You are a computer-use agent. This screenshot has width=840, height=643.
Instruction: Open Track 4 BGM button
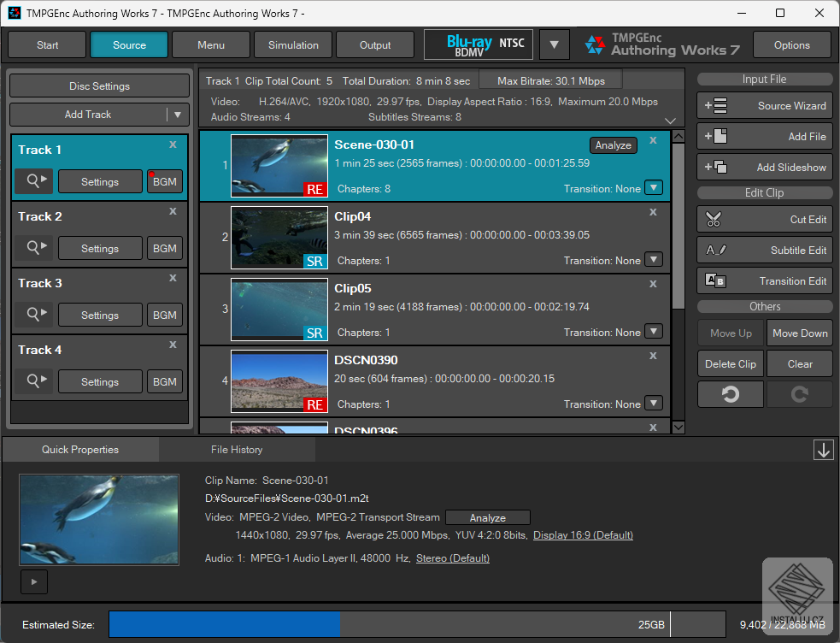(x=165, y=381)
